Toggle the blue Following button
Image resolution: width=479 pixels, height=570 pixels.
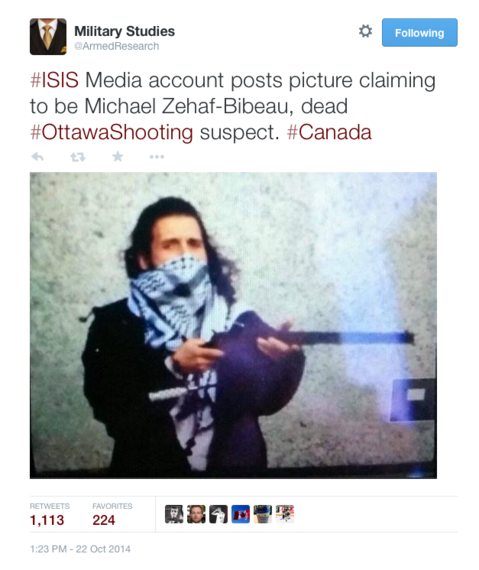click(x=419, y=33)
